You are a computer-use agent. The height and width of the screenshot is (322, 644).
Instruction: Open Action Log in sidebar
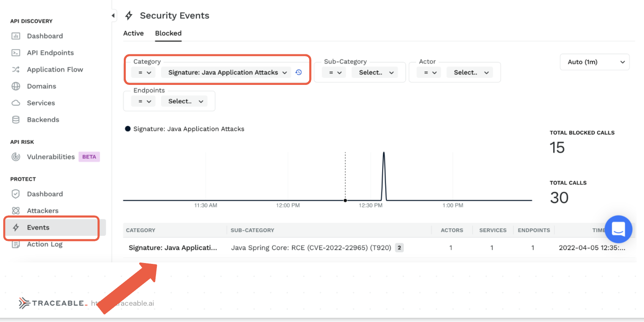click(x=45, y=244)
